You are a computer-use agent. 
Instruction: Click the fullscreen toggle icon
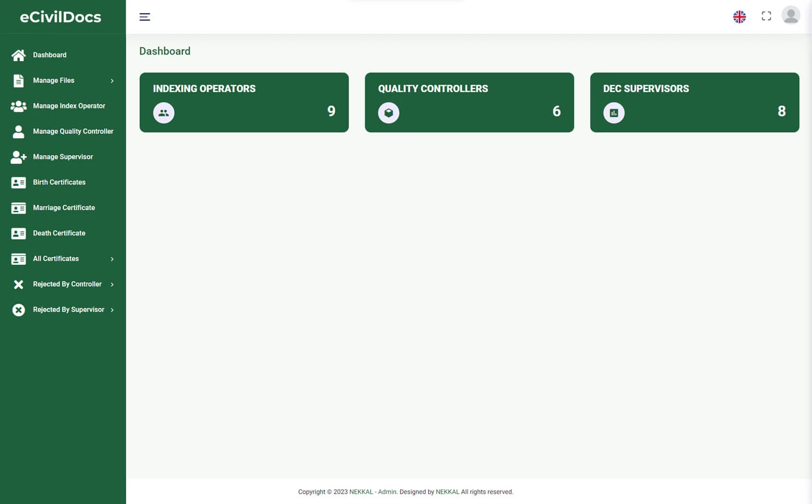click(766, 16)
